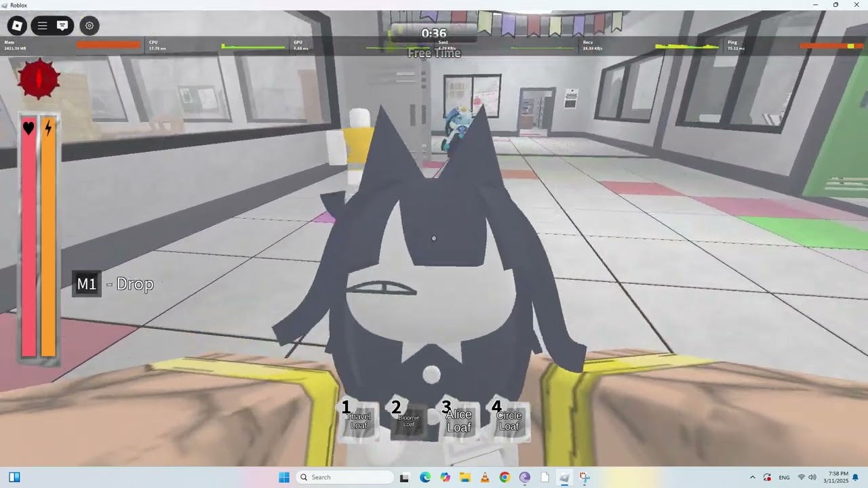Viewport: 868px width, 488px height.
Task: Select hotbar slot 3 Alice Loaf
Action: coord(458,420)
